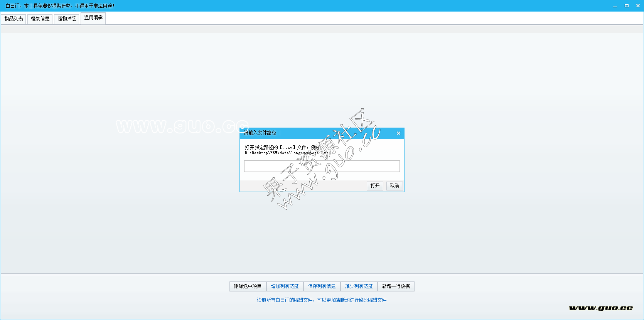Maximize the main application window

tap(627, 6)
